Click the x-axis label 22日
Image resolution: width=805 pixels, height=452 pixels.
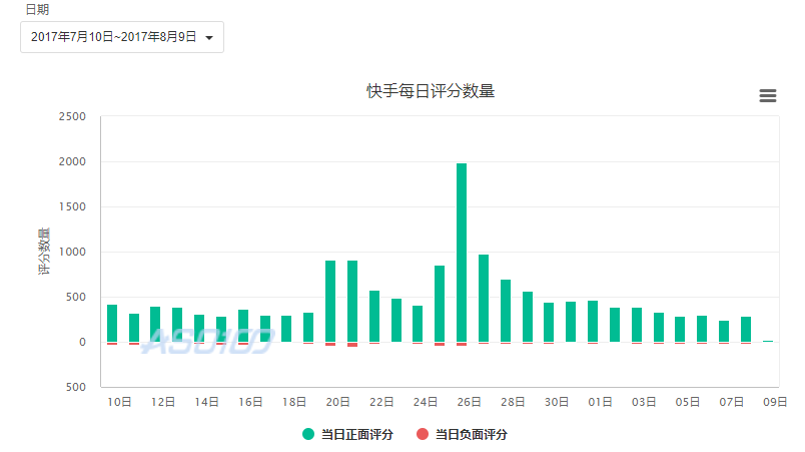coord(381,402)
